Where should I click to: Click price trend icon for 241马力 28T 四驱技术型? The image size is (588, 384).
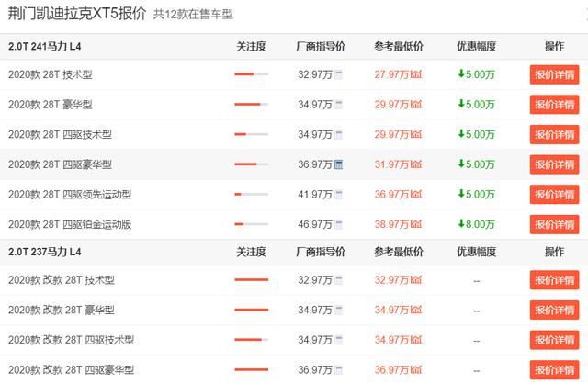point(416,134)
